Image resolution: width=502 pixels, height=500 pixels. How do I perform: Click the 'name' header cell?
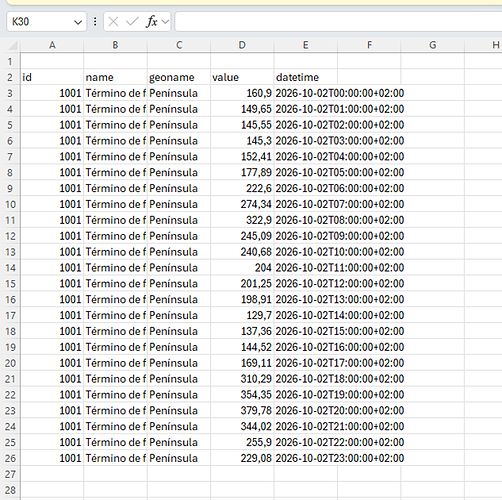[115, 77]
